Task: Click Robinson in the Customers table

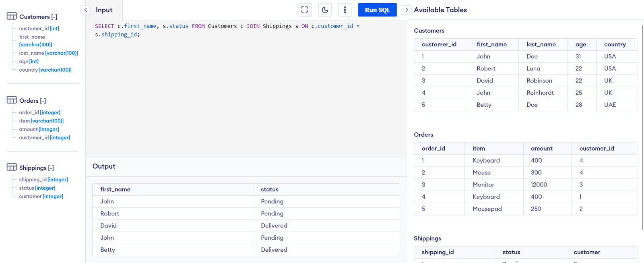Action: (539, 81)
